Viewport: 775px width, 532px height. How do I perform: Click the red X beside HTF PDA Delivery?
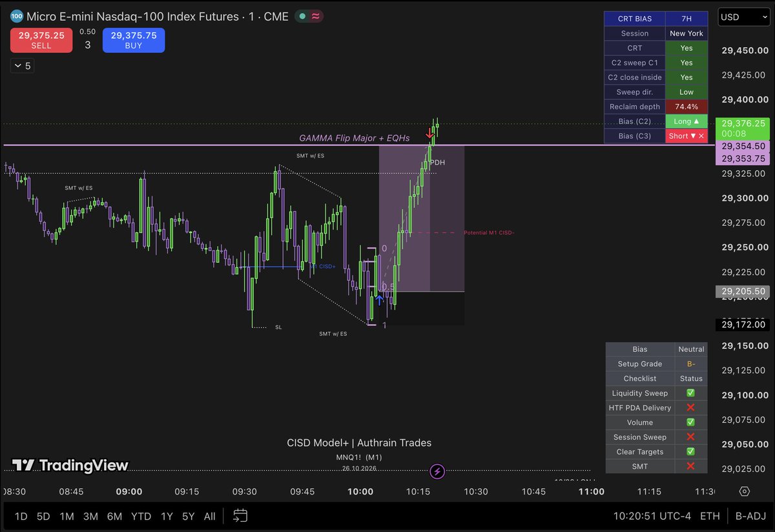click(690, 408)
